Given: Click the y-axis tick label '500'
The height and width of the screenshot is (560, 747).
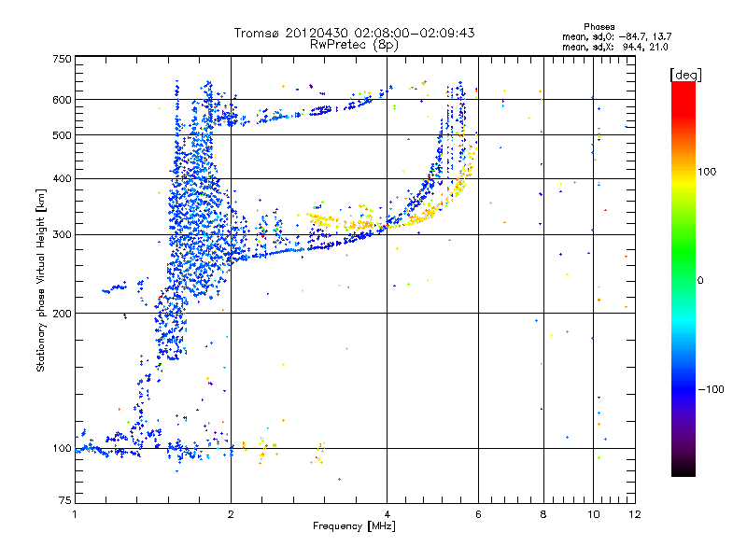Looking at the screenshot, I should [62, 135].
